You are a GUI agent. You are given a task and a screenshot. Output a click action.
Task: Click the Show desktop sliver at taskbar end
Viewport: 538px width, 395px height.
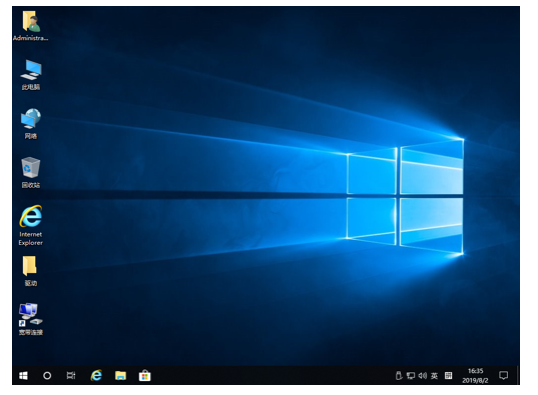coord(518,376)
